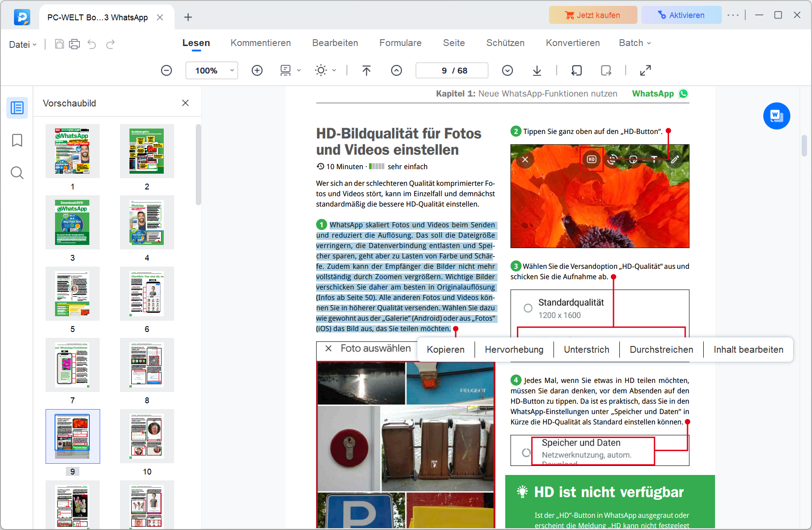Click the redo arrow icon
Image resolution: width=812 pixels, height=530 pixels.
point(110,44)
